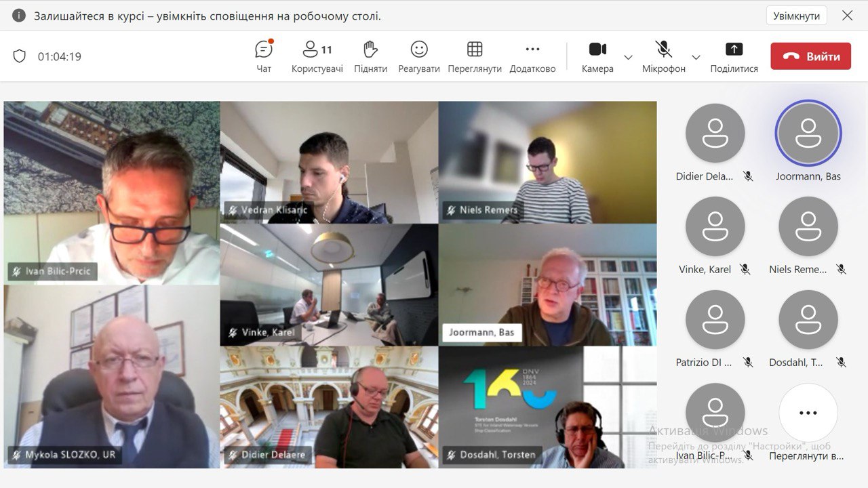Click the Vinke, Karel participant avatar
The width and height of the screenshot is (868, 488).
715,226
